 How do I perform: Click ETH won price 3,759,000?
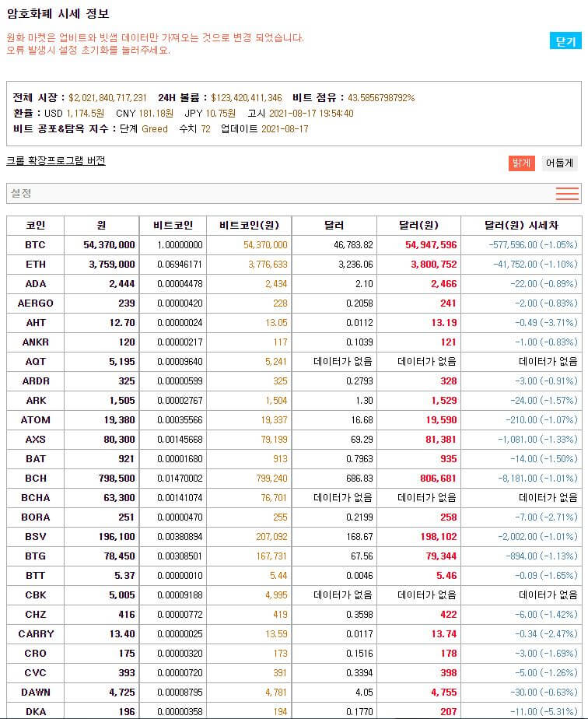click(x=112, y=264)
